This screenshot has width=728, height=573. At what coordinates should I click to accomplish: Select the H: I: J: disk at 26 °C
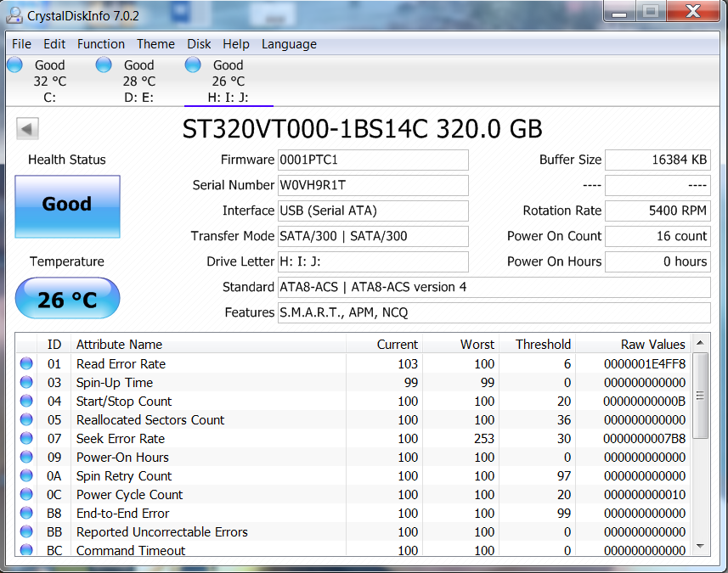(228, 81)
